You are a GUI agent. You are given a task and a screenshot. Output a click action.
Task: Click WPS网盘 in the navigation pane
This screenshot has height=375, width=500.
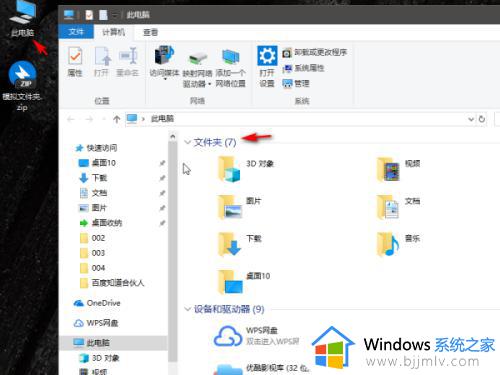click(96, 323)
